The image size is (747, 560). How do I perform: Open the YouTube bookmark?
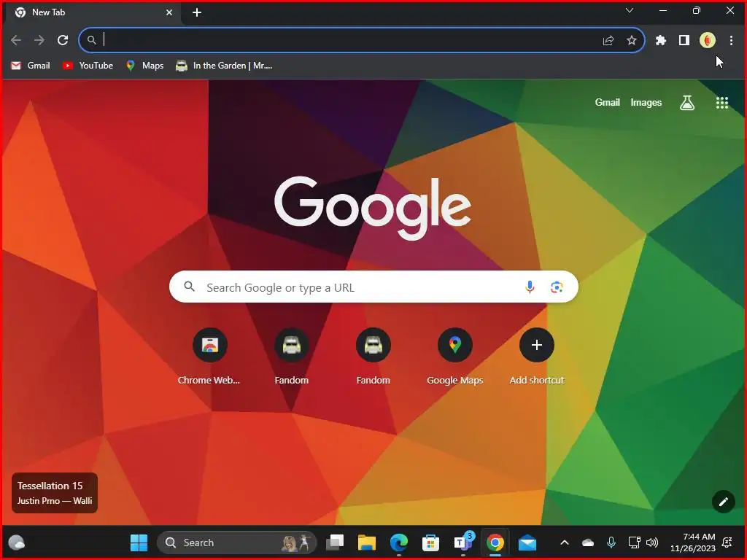click(88, 66)
